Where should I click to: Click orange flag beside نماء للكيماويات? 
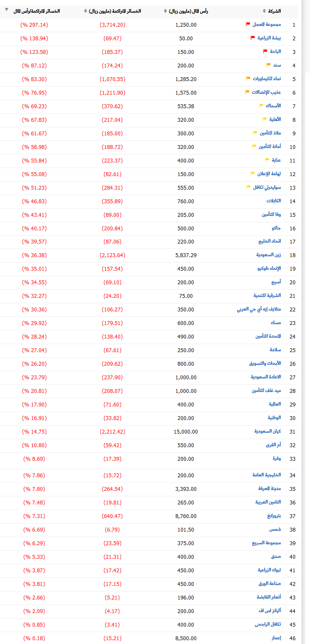[248, 78]
